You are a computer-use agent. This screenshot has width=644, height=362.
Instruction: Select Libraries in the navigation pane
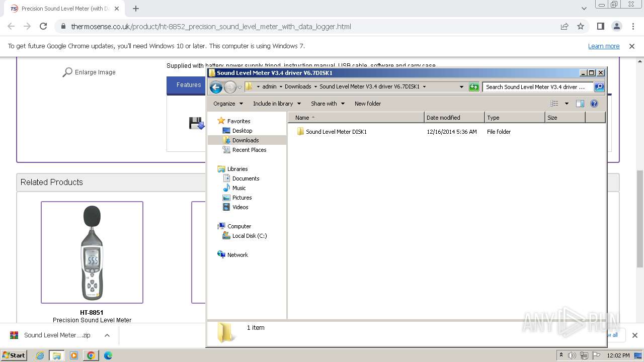click(233, 169)
